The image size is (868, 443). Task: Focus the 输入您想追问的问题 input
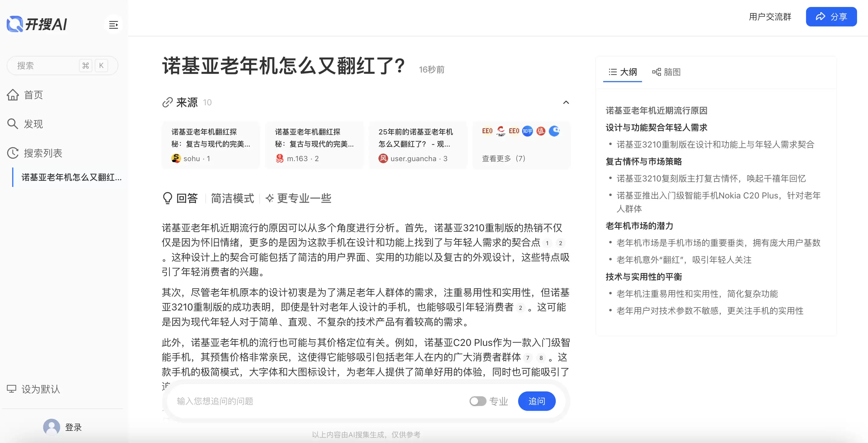(317, 401)
